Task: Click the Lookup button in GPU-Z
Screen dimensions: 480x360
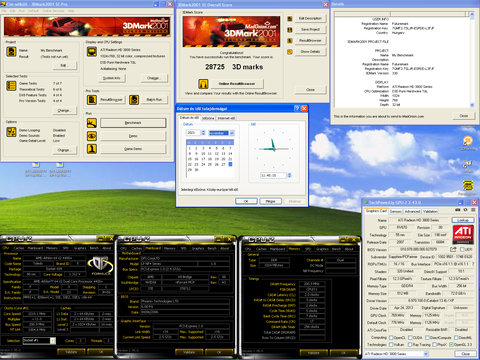Action: click(463, 220)
